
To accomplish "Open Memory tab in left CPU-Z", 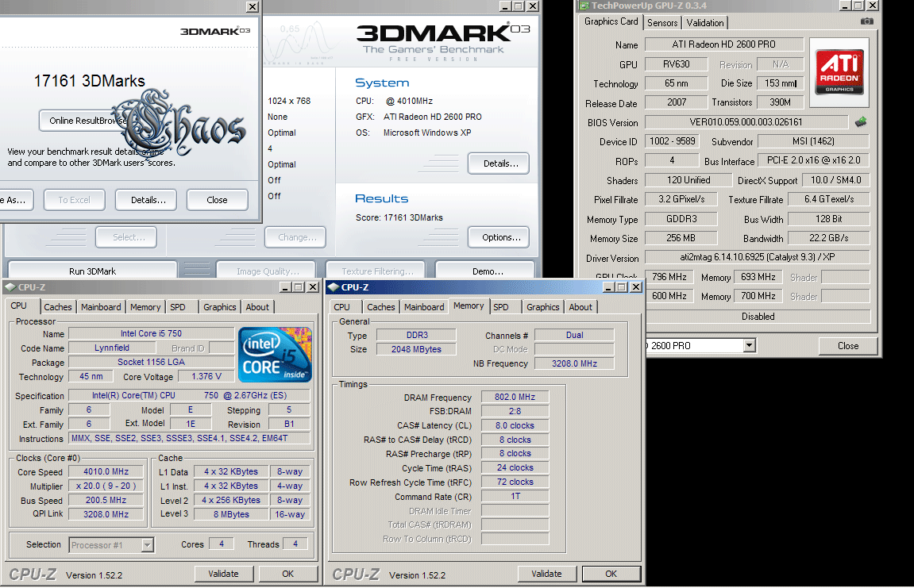I will click(145, 307).
